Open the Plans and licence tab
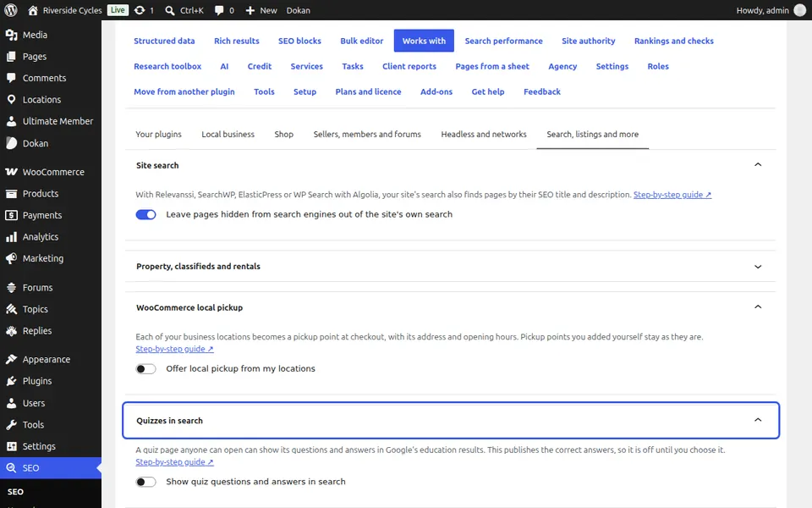The image size is (812, 508). point(368,91)
